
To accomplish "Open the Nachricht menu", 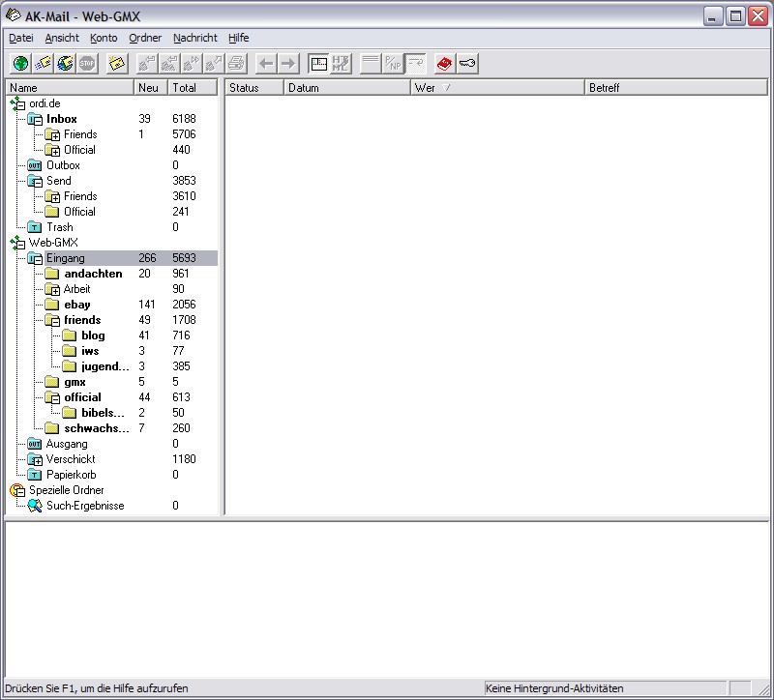I will click(x=195, y=38).
